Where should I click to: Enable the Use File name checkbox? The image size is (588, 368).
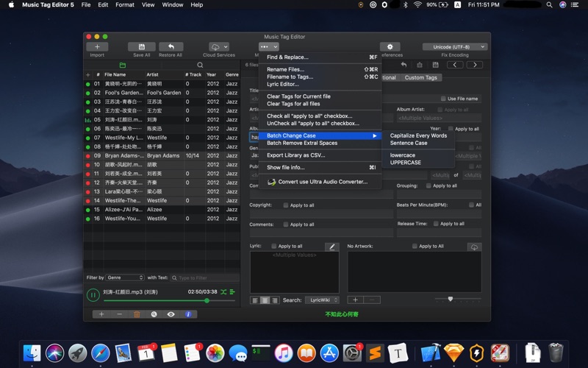(x=443, y=99)
